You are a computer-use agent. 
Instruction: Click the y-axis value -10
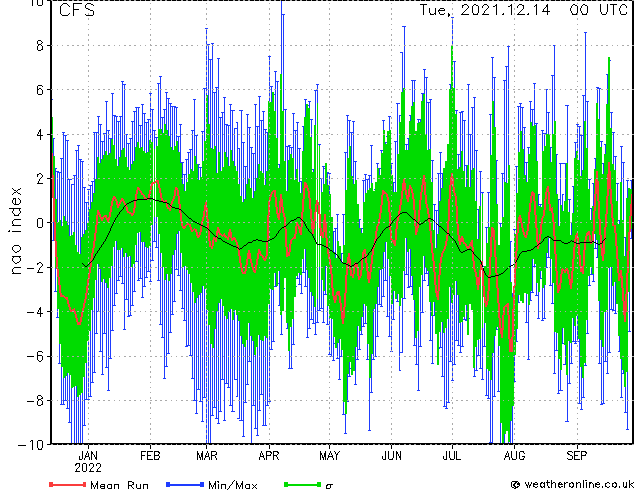[31, 445]
